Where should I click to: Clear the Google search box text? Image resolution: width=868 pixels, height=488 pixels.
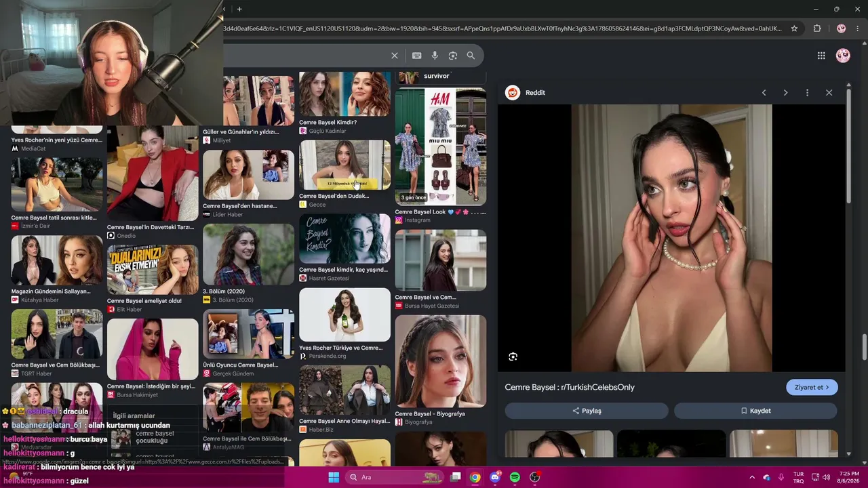click(x=395, y=56)
